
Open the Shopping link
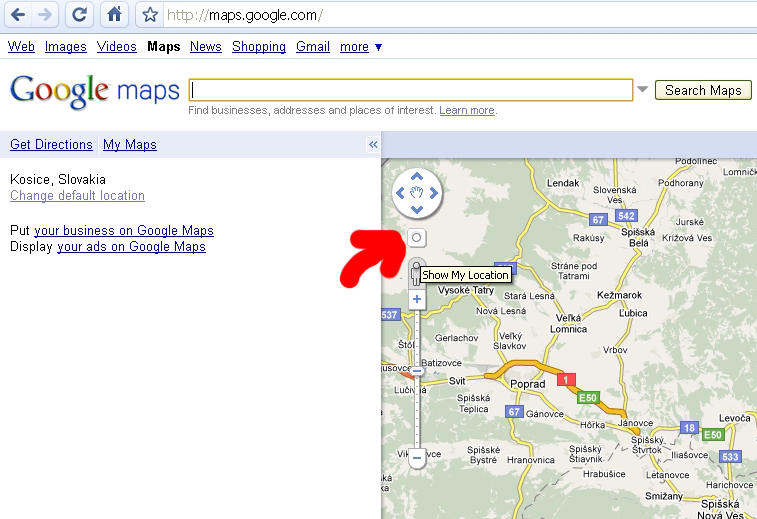pyautogui.click(x=259, y=46)
